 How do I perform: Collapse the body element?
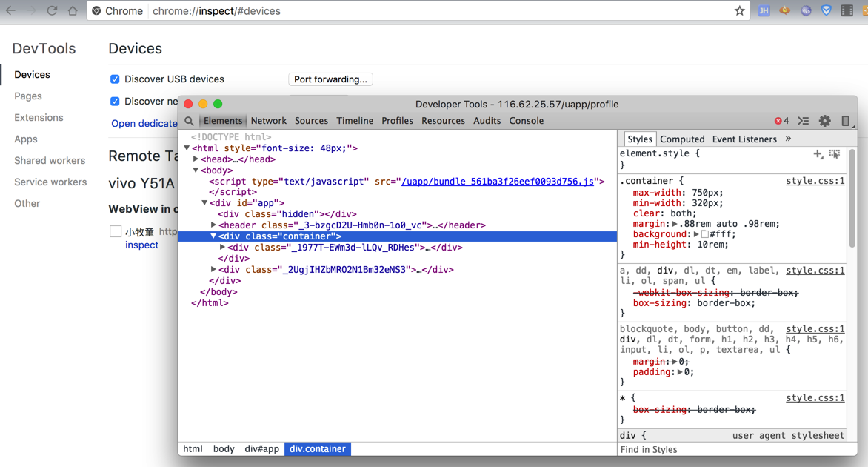click(196, 170)
